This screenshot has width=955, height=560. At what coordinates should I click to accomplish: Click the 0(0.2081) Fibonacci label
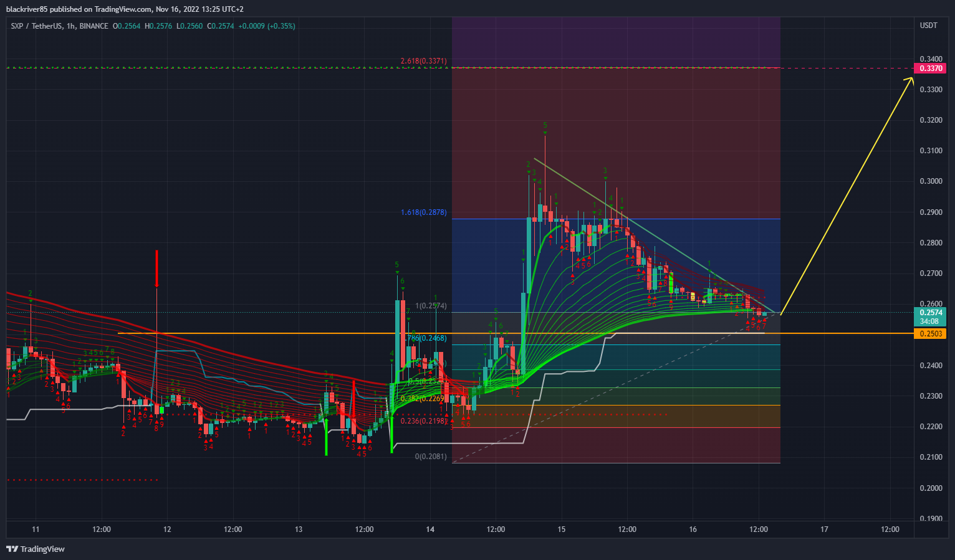431,457
